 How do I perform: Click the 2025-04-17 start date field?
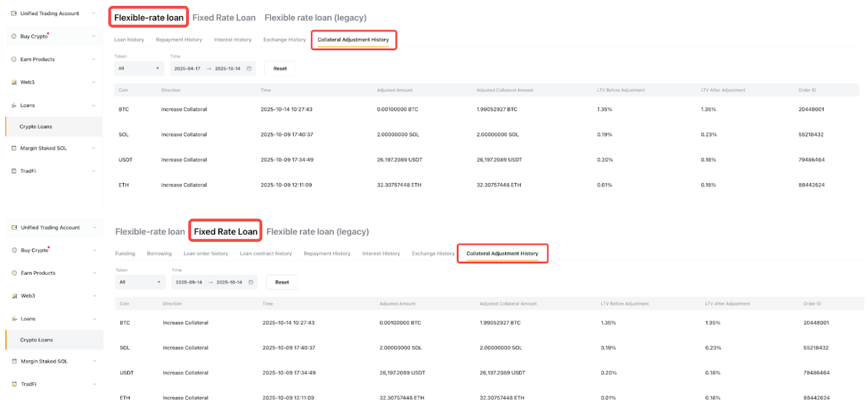click(x=188, y=69)
